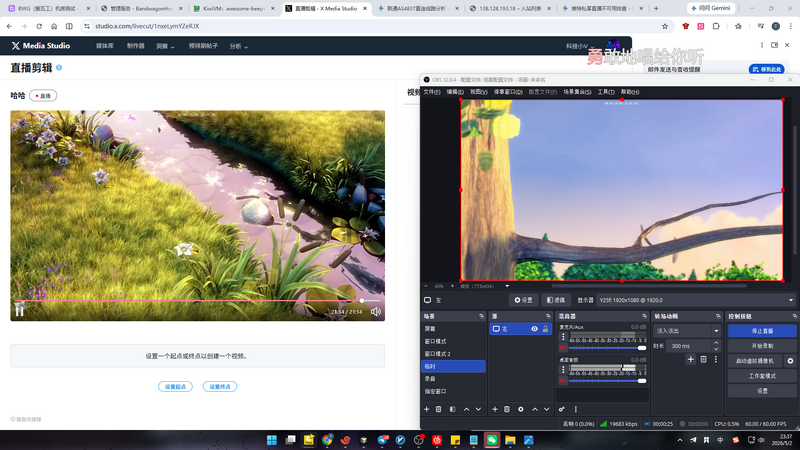Click 设置终点 set end point button
Image resolution: width=800 pixels, height=450 pixels.
[220, 386]
